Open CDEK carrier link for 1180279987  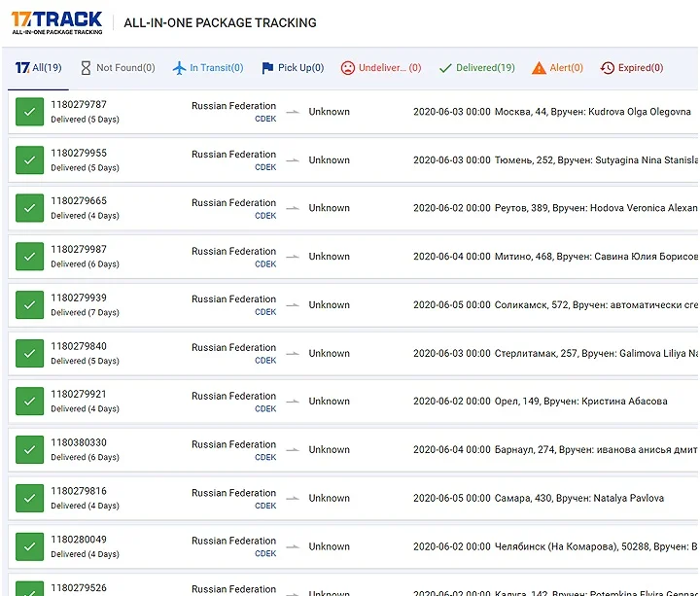pos(265,263)
